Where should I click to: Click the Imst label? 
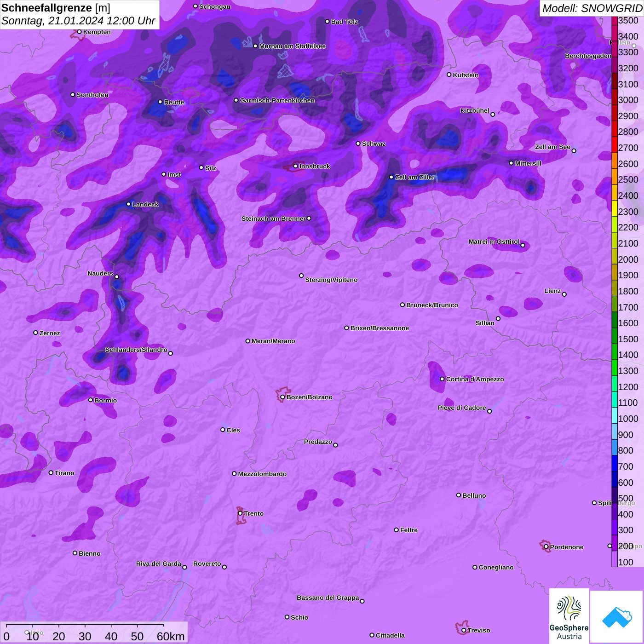[x=174, y=174]
